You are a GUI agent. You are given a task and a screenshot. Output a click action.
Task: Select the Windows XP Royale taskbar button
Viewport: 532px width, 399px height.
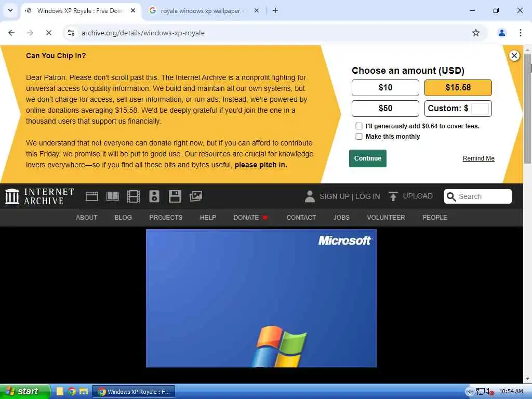click(x=134, y=392)
